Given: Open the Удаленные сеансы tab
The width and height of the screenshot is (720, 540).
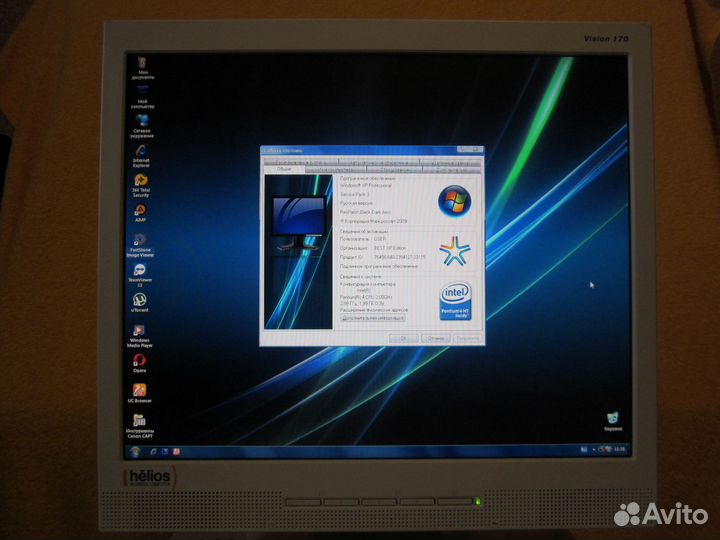Looking at the screenshot, I should click(x=450, y=162).
